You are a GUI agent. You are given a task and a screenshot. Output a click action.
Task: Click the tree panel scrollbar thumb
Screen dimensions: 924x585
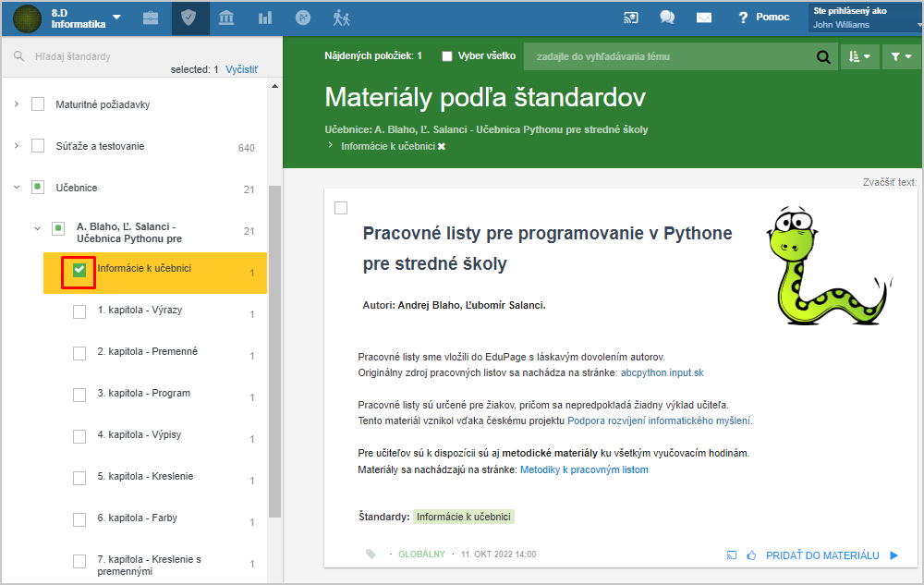point(274,351)
